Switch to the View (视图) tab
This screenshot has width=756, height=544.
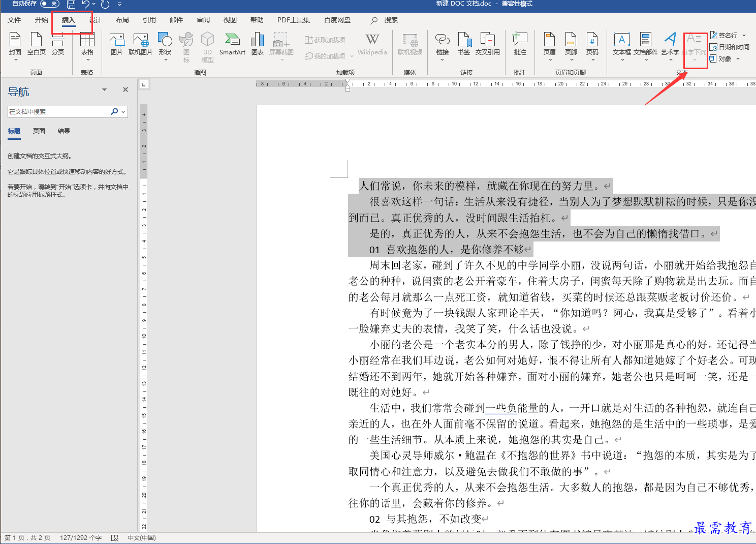tap(230, 20)
